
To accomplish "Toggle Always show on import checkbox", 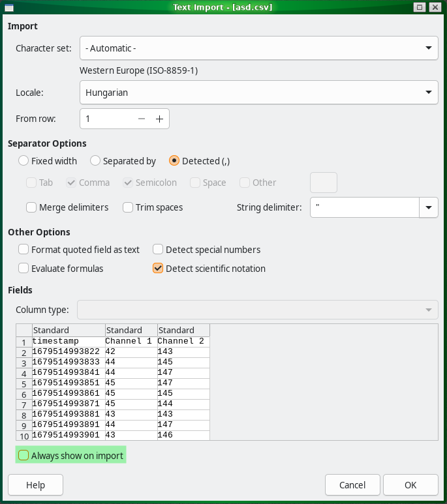I will 24,455.
